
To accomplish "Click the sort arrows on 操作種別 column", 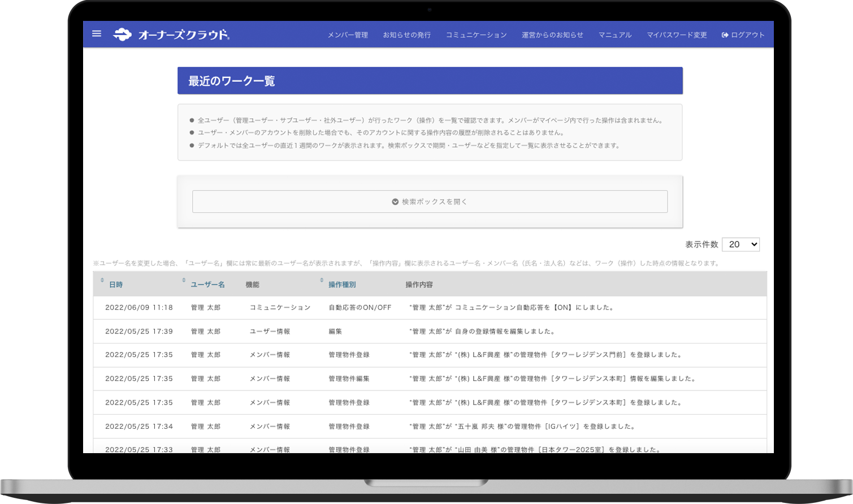I will [x=321, y=281].
